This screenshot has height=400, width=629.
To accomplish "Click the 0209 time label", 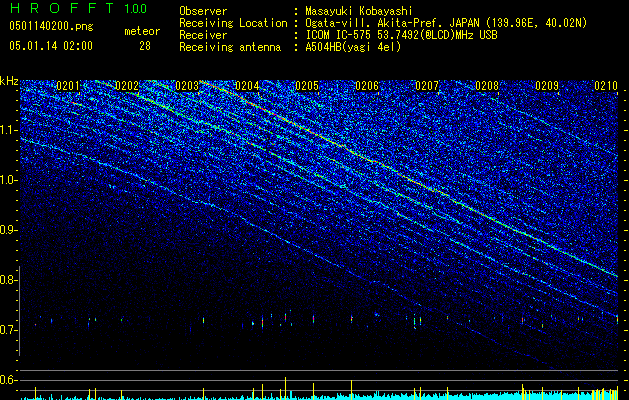I will pyautogui.click(x=547, y=86).
